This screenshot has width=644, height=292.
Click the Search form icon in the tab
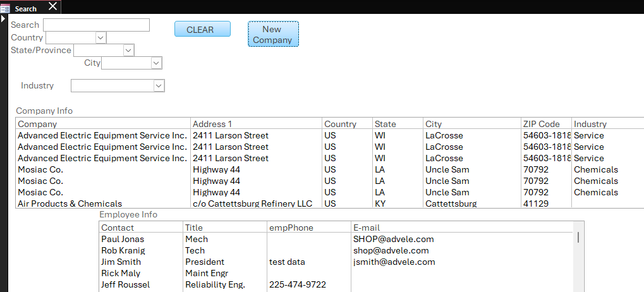click(5, 8)
